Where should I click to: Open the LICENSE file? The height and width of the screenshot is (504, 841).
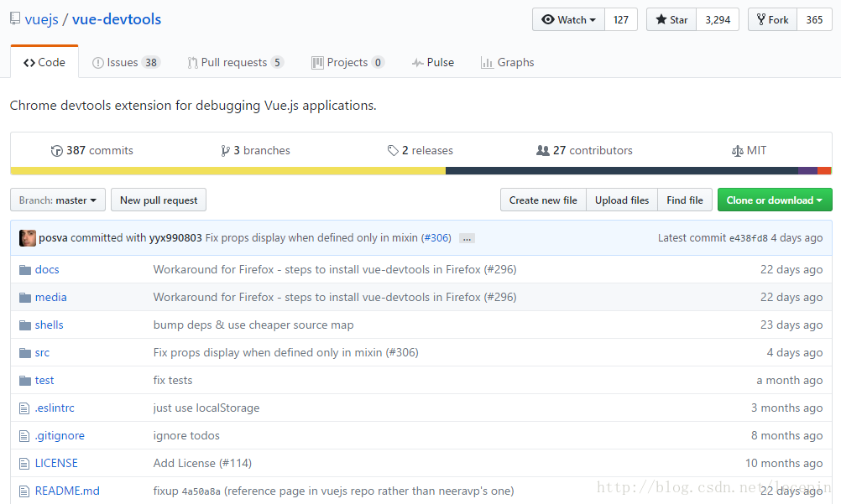(56, 463)
